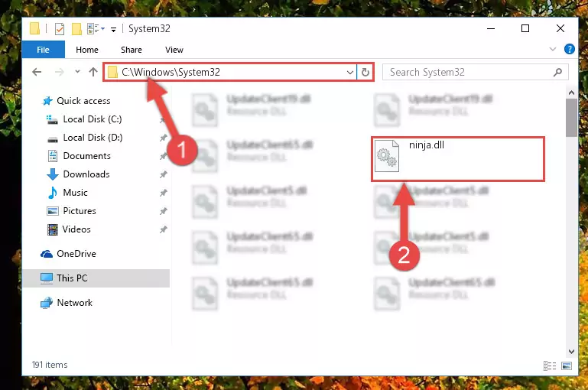Switch to the Share ribbon tab
588x390 pixels.
pos(132,50)
